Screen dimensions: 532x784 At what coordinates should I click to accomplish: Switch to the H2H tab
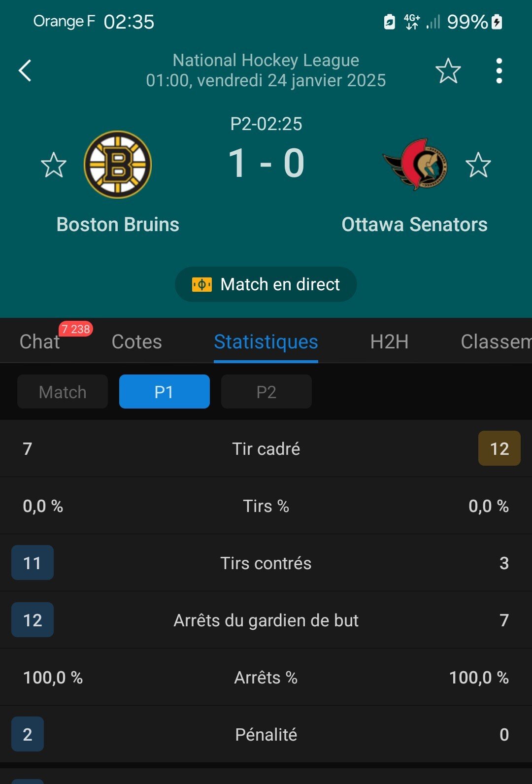click(389, 341)
